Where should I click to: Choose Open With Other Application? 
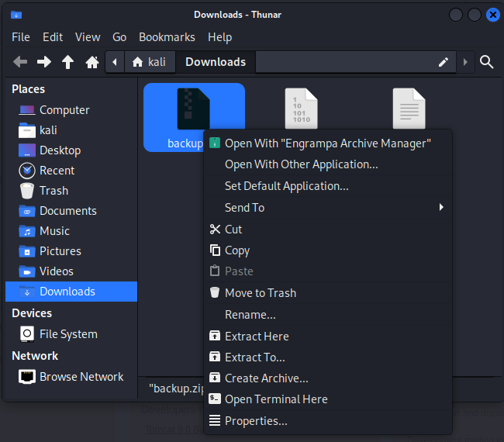(x=328, y=164)
